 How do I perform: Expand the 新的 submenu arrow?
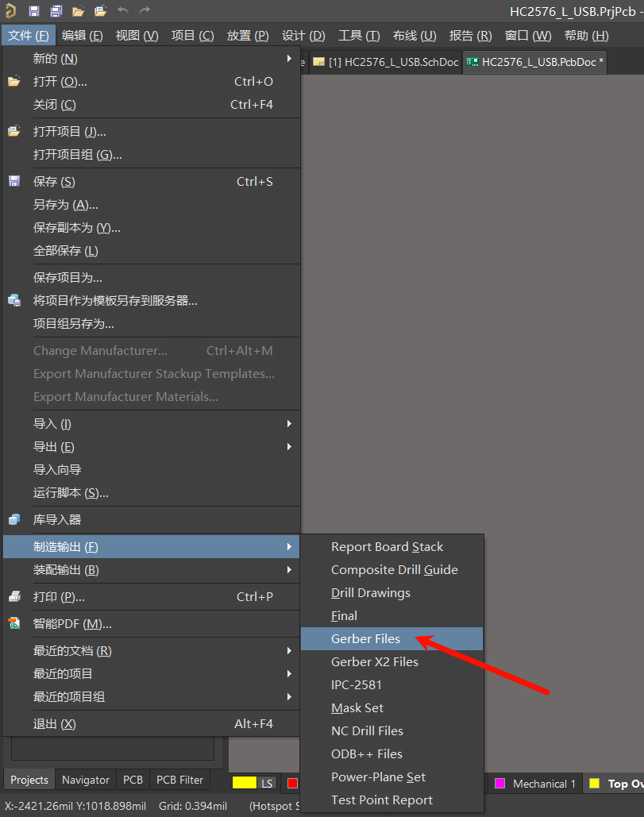click(x=291, y=58)
